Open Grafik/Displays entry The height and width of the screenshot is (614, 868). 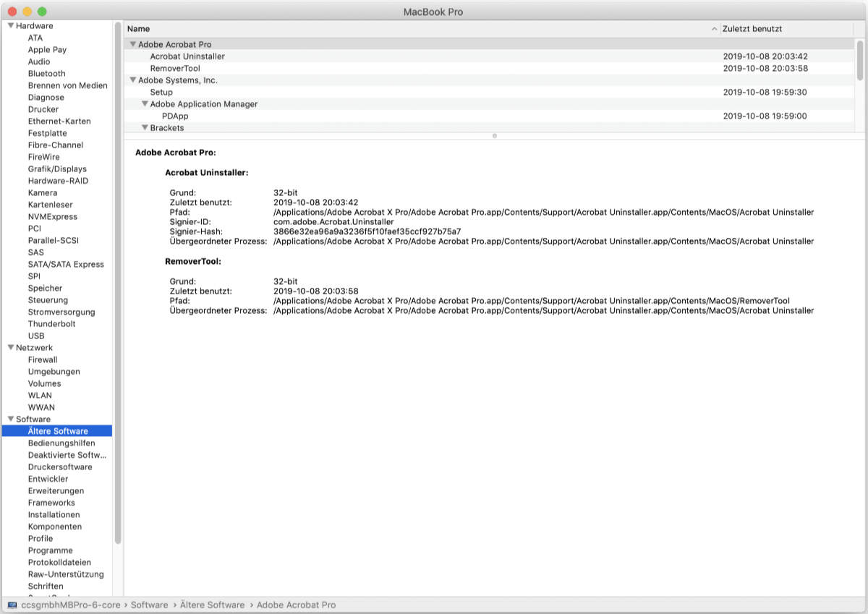57,169
